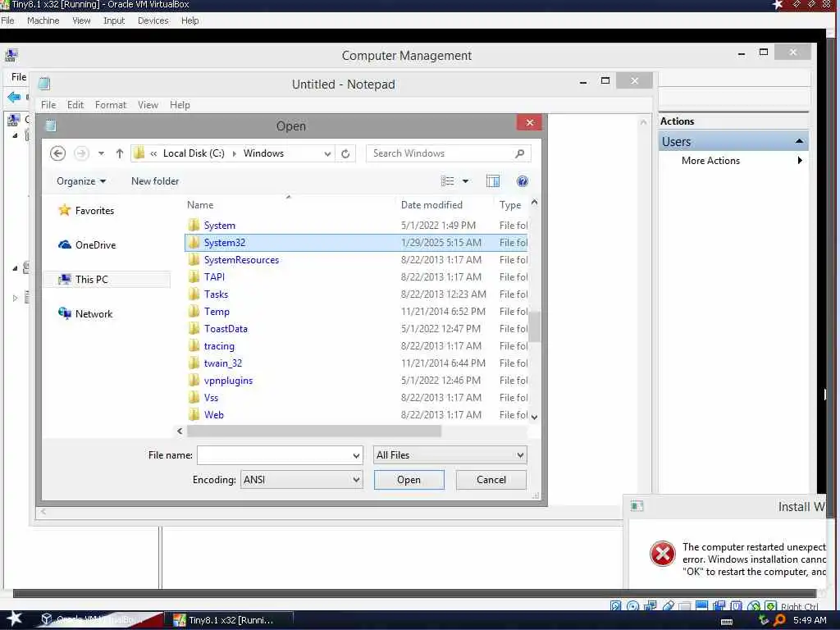The image size is (840, 630).
Task: Click the Cancel button
Action: pos(491,479)
